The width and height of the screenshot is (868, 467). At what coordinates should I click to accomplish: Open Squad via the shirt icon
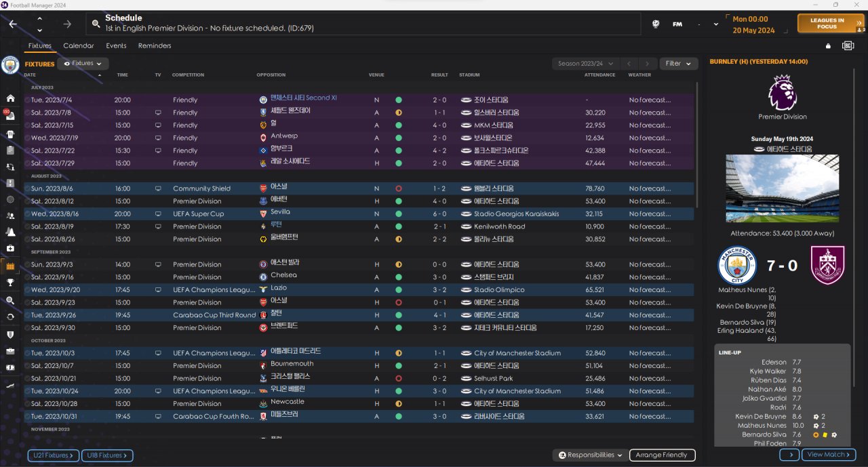[10, 133]
